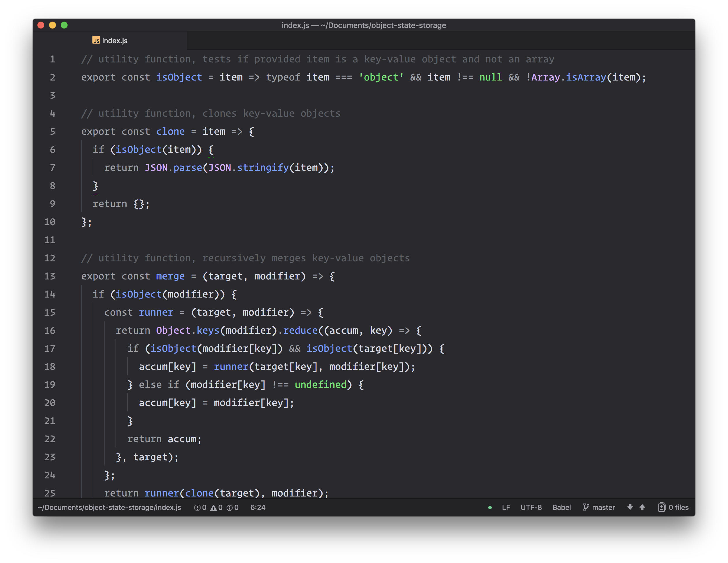Click the 'null' keyword on line 2

coord(491,77)
